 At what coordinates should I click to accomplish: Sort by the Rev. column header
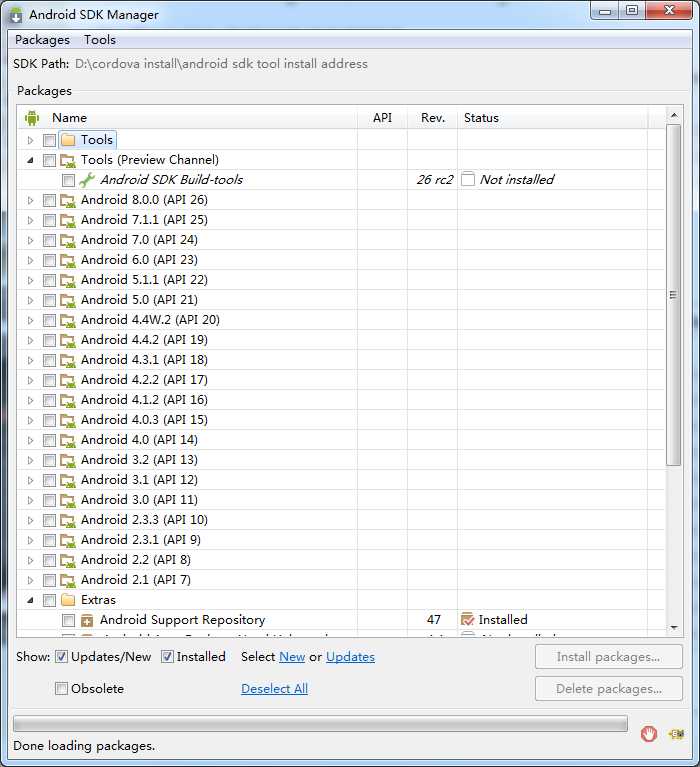tap(432, 118)
